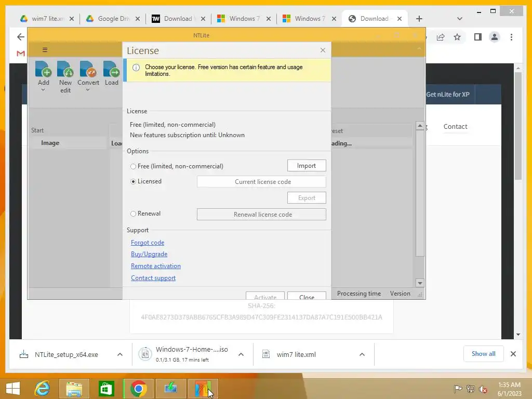Click the Load icon in NTLite toolbar

(x=111, y=69)
